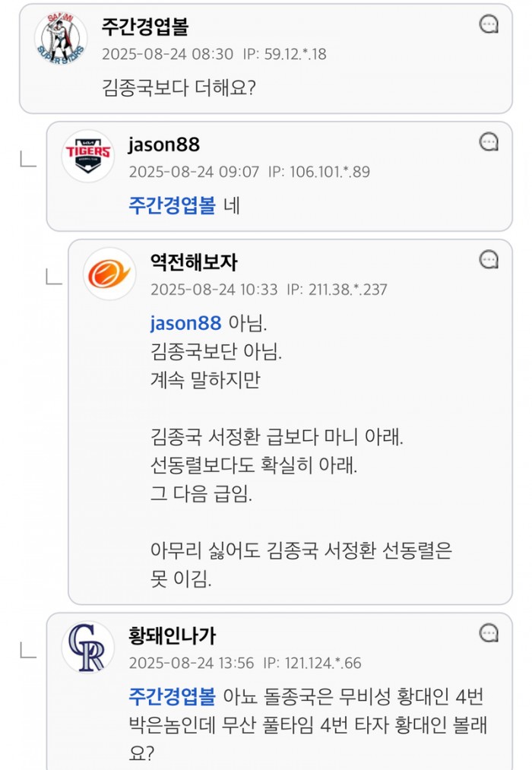Screen dimensions: 532x770
Task: Open the Super Stars avatar of 주간경엽볼
Action: [x=61, y=37]
